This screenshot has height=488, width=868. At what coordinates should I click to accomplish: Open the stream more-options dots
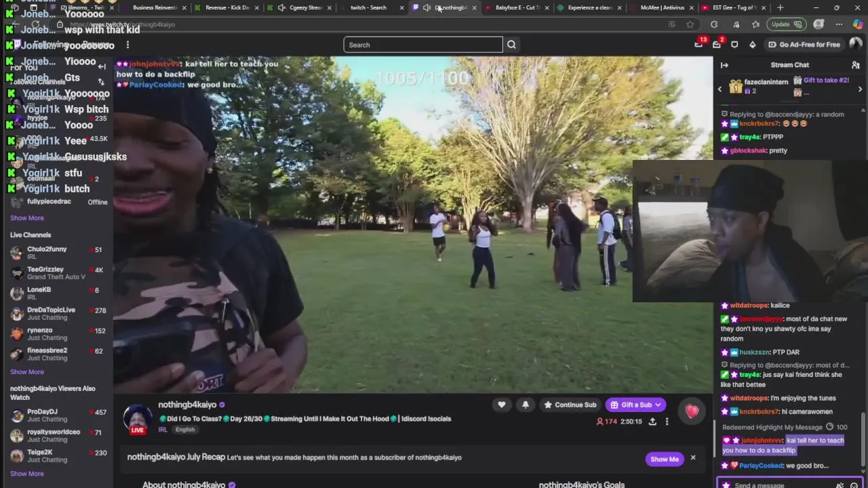667,422
